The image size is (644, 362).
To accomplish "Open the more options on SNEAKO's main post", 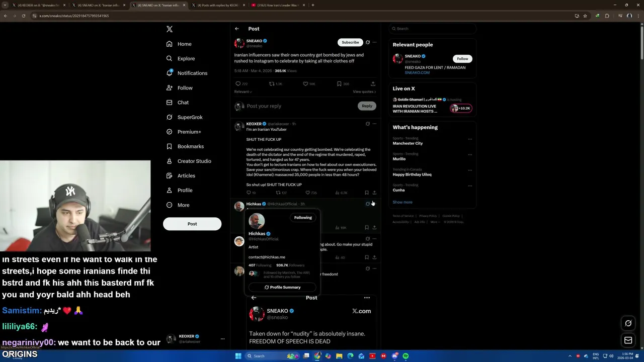I will [x=374, y=42].
